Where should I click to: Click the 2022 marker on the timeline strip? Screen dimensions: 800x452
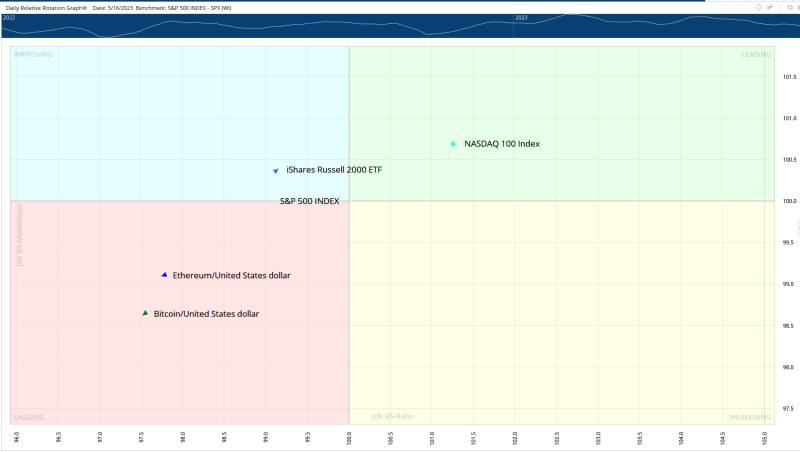tap(9, 18)
